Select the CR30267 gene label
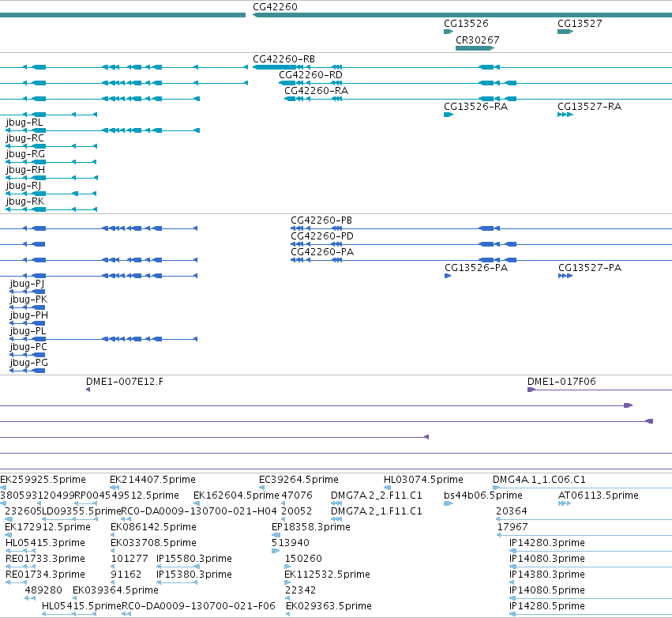This screenshot has height=618, width=672. 478,40
